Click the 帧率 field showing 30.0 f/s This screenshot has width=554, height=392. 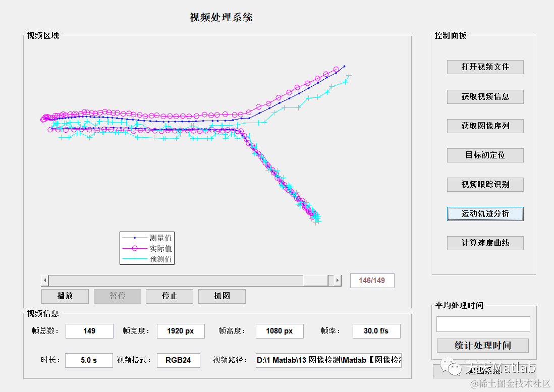click(x=376, y=331)
